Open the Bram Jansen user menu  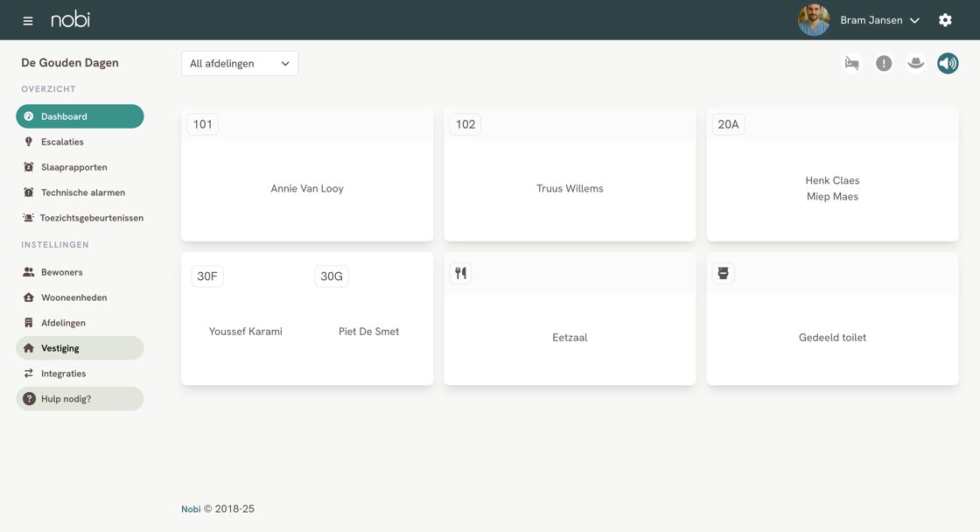[879, 20]
